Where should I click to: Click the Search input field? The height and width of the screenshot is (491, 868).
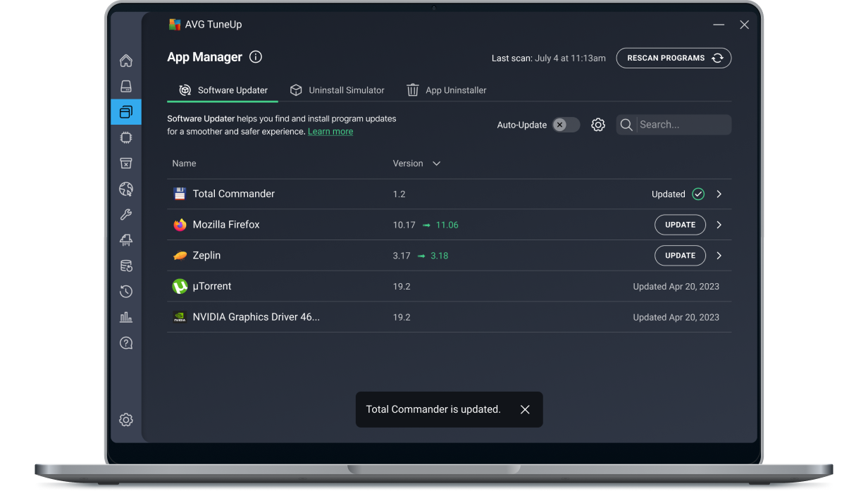coord(674,125)
